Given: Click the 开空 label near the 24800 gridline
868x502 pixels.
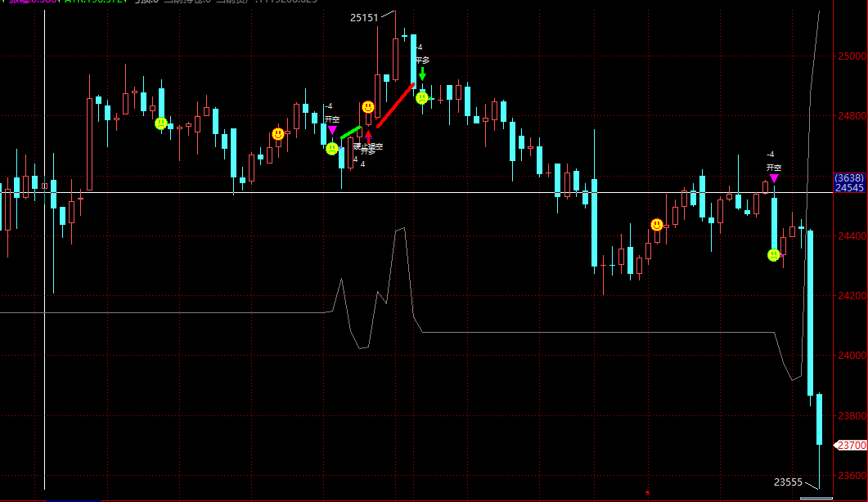Looking at the screenshot, I should (332, 119).
